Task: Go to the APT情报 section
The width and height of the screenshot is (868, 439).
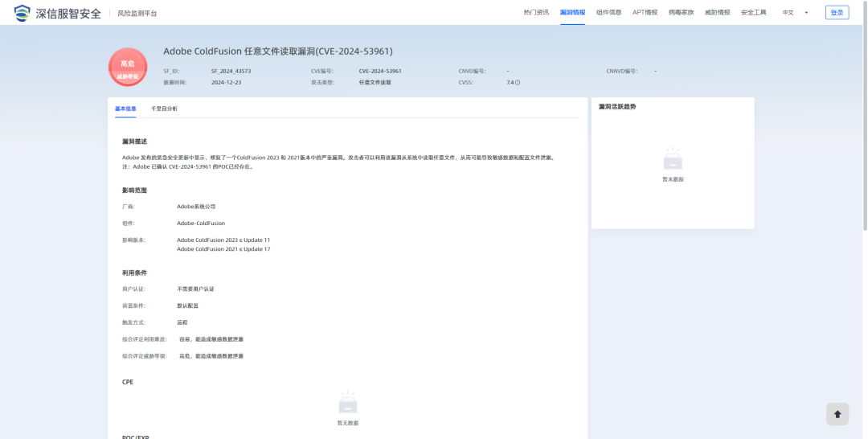Action: (x=645, y=13)
